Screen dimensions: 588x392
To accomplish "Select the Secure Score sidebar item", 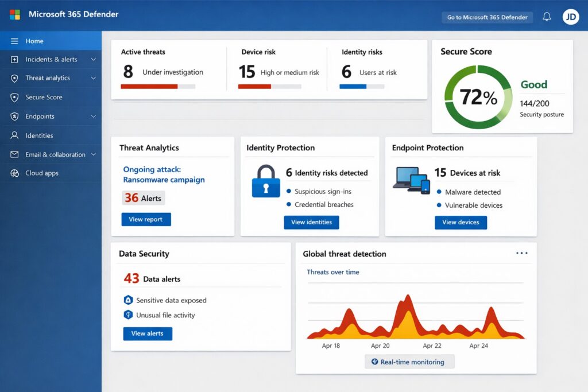I will [45, 97].
